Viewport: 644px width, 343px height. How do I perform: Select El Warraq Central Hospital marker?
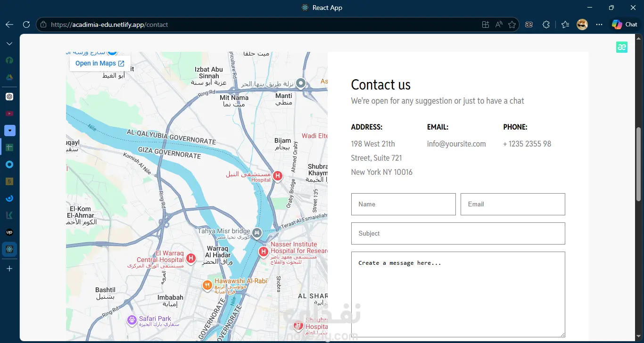(x=190, y=258)
